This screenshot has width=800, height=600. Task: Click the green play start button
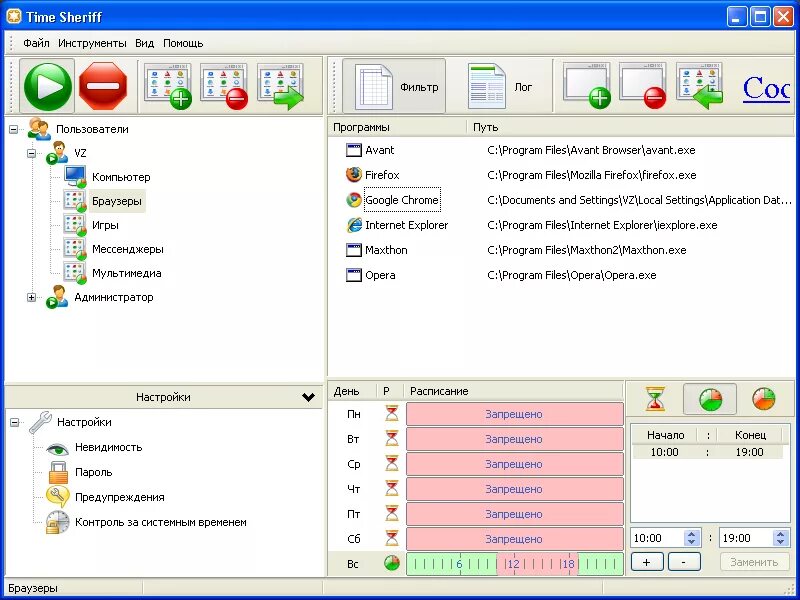tap(47, 86)
